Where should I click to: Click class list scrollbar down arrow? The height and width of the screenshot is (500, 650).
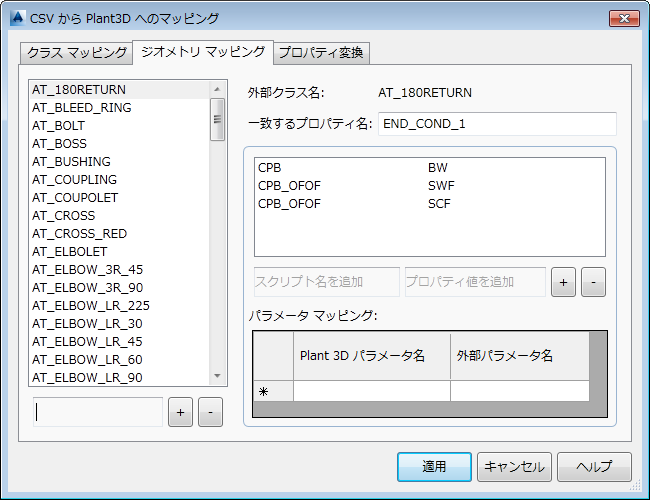tap(217, 376)
